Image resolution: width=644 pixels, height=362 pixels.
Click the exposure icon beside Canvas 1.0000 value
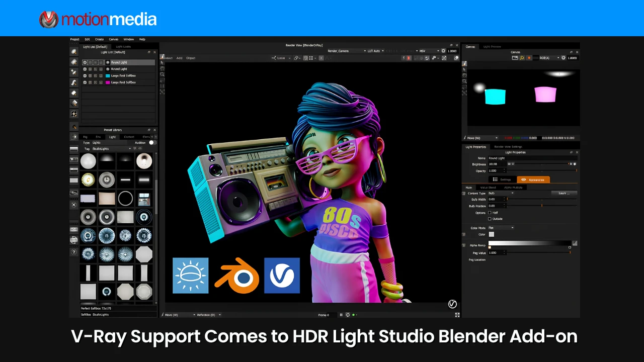(563, 58)
